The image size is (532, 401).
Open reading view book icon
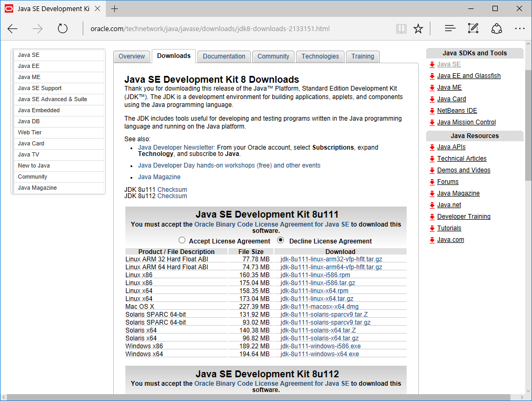tap(401, 29)
